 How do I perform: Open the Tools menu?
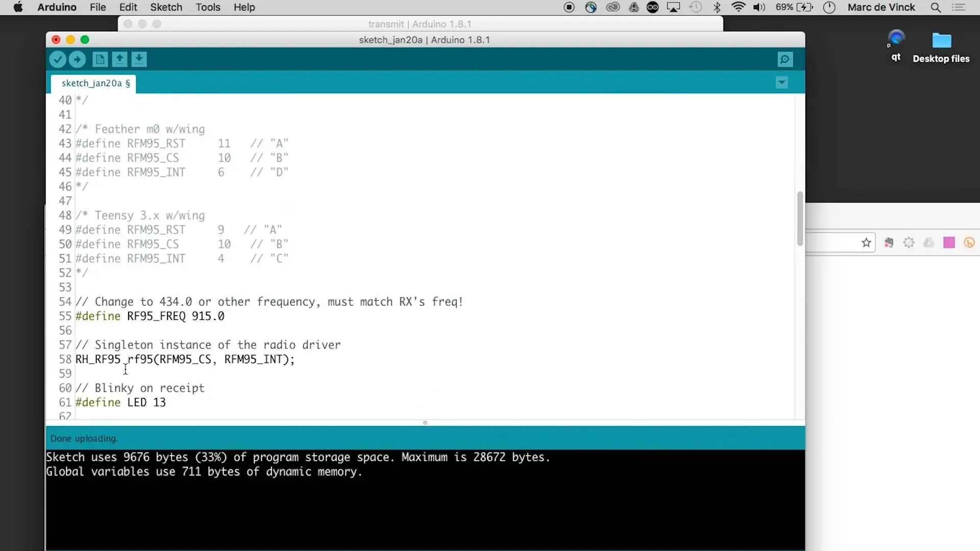point(208,7)
